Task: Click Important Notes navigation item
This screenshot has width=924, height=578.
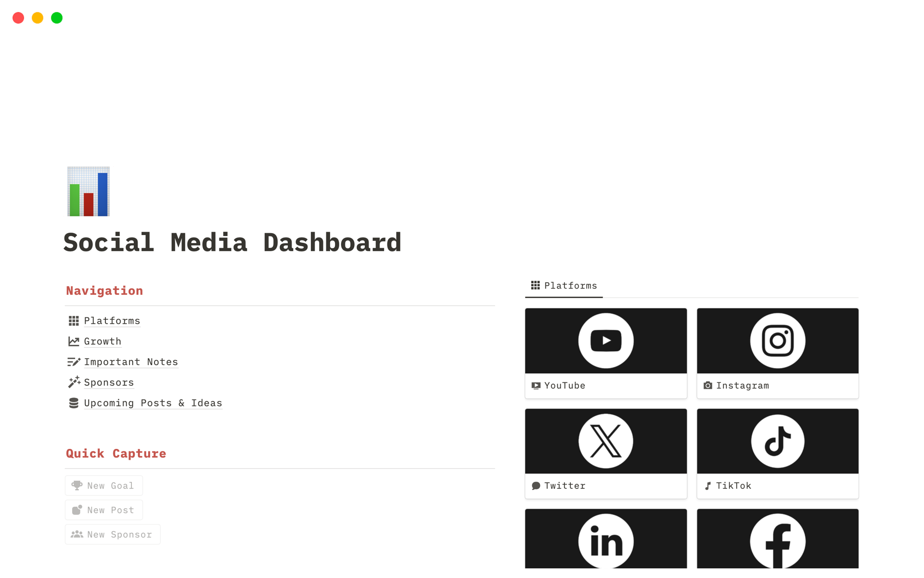Action: click(131, 362)
